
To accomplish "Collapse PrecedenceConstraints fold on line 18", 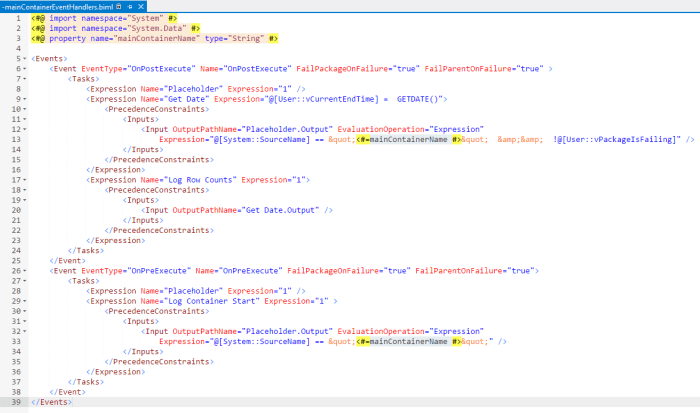I will [25, 190].
